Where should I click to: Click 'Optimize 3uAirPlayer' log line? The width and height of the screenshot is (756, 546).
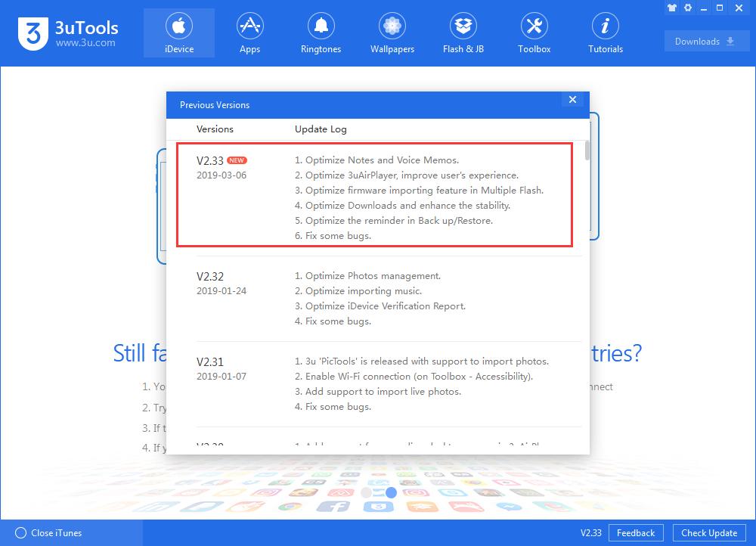point(407,175)
